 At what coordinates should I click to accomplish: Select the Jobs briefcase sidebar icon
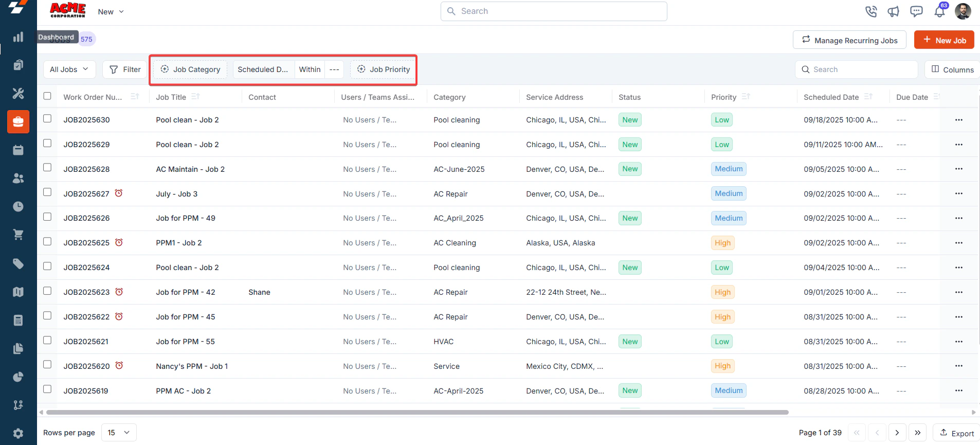(18, 122)
